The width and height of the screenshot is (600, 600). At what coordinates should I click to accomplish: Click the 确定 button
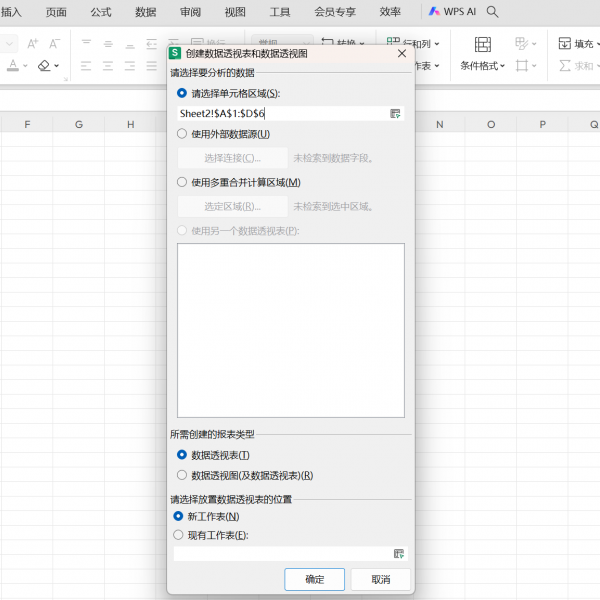314,580
